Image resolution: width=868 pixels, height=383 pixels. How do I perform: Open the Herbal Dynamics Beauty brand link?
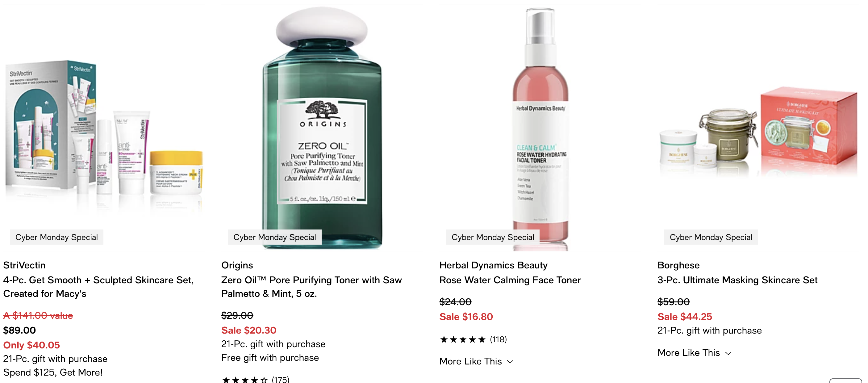click(493, 265)
